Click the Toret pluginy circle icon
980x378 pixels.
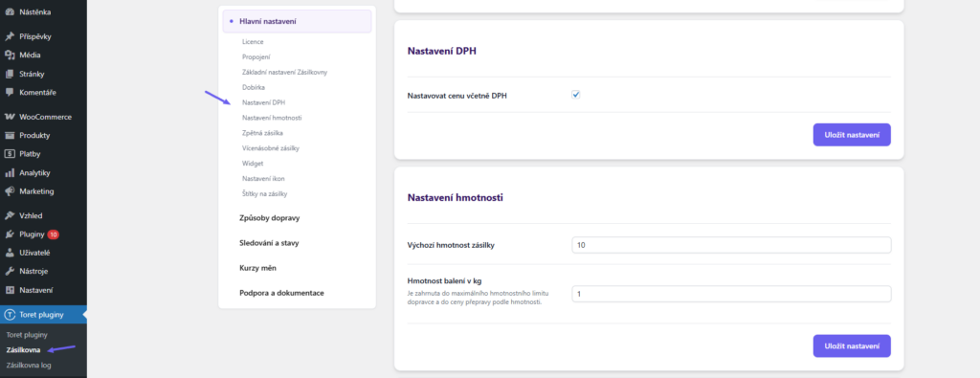pyautogui.click(x=10, y=314)
